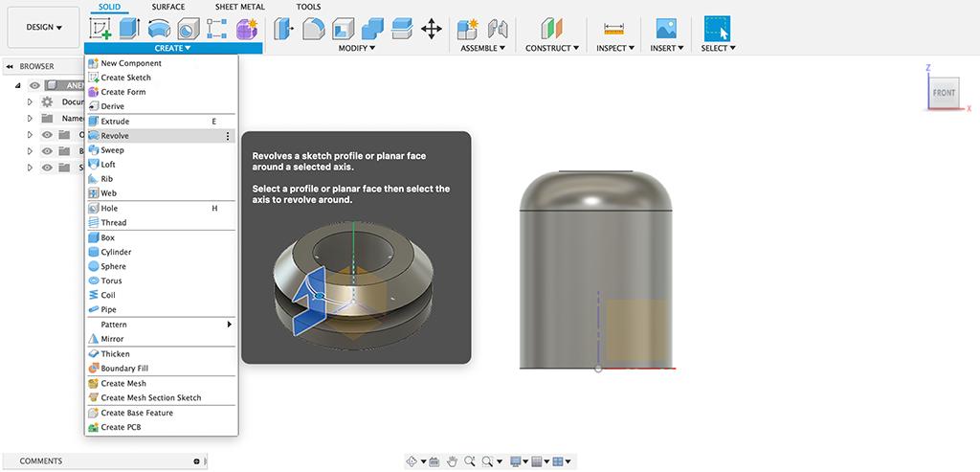Open the INSPECT dropdown
The width and height of the screenshot is (980, 472).
pos(615,48)
